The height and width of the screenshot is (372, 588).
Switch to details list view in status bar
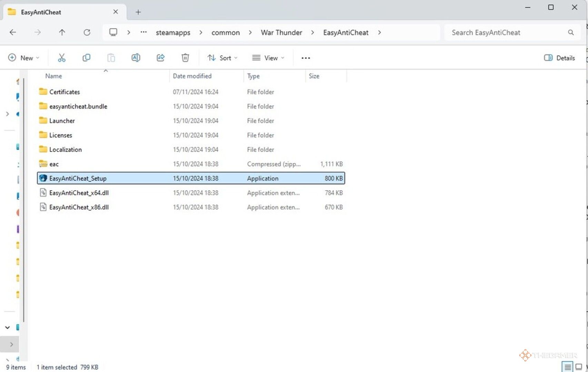pyautogui.click(x=567, y=367)
